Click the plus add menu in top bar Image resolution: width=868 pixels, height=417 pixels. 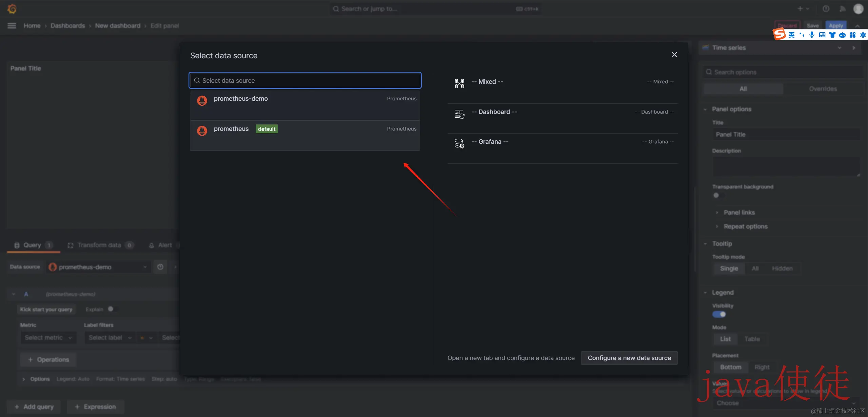pyautogui.click(x=803, y=9)
